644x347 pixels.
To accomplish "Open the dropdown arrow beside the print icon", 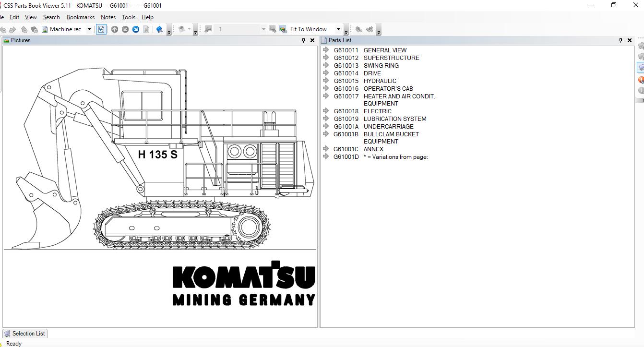I will pos(189,29).
